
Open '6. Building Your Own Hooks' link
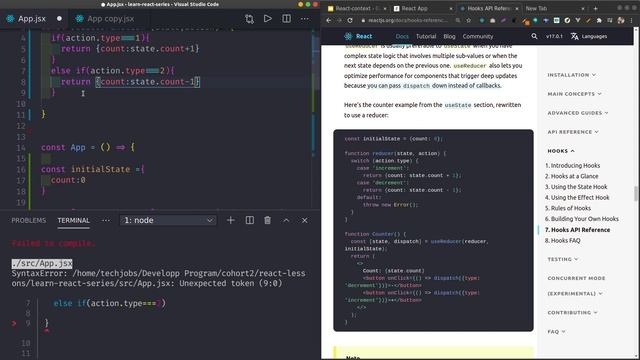[582, 219]
